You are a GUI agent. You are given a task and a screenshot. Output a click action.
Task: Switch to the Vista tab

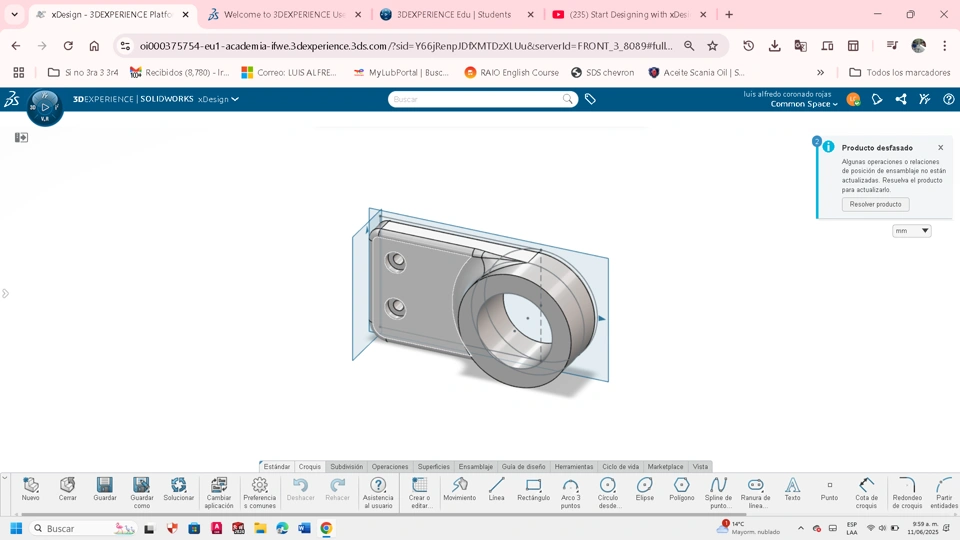tap(700, 467)
